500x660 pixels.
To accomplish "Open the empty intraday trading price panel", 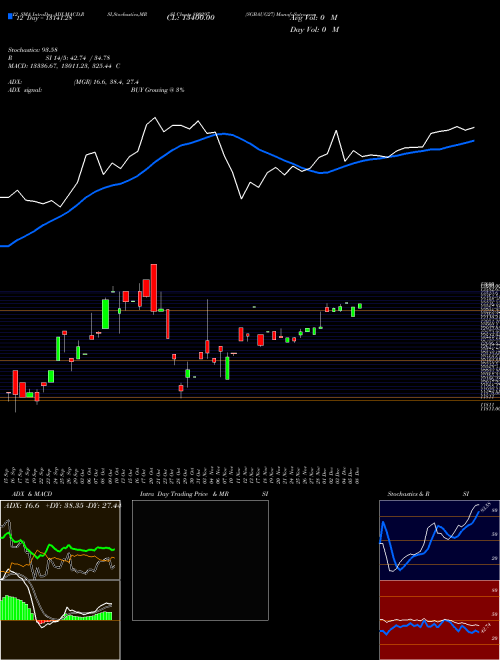I will tap(200, 560).
